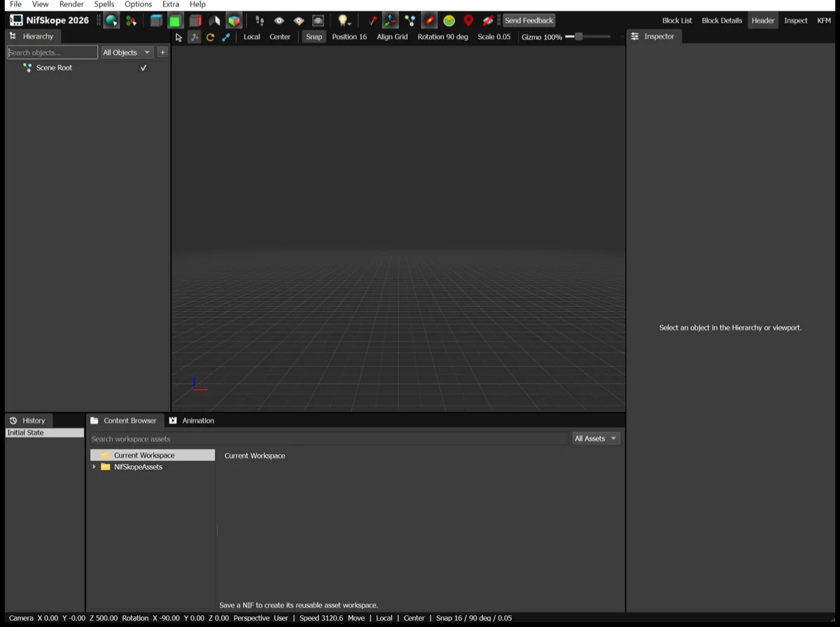Switch to the Content Browser tab
The width and height of the screenshot is (840, 627).
125,421
